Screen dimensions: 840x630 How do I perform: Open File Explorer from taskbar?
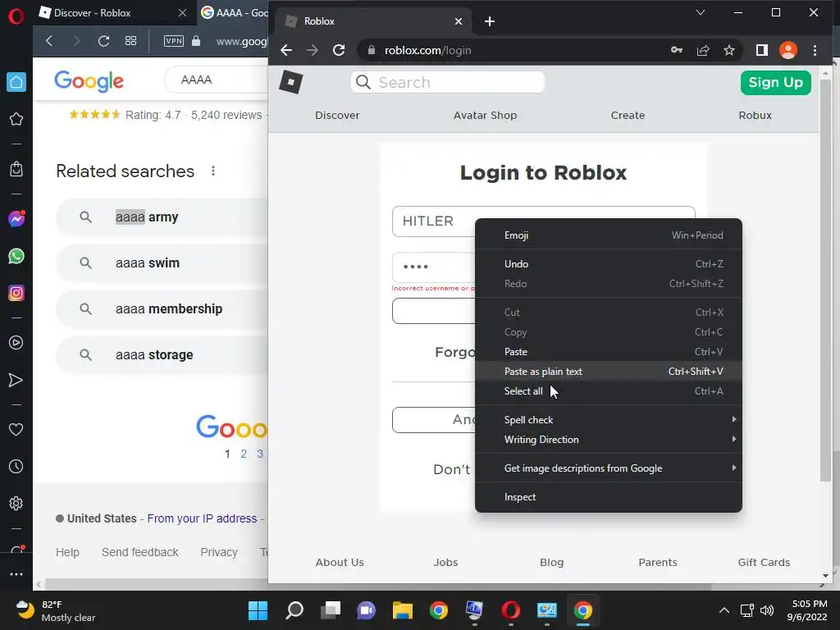(x=402, y=610)
